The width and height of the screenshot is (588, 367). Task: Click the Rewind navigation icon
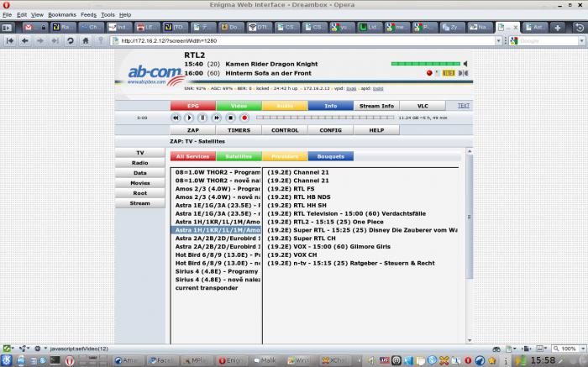pyautogui.click(x=10, y=40)
